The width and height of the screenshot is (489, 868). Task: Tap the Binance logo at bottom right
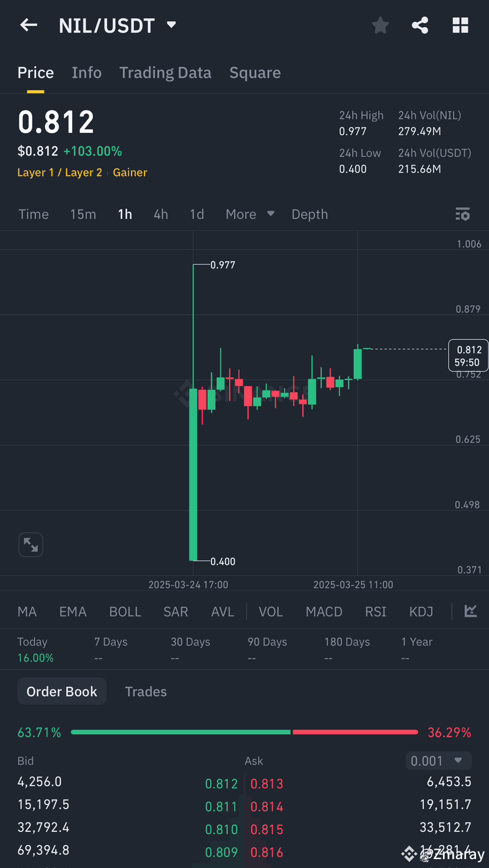pyautogui.click(x=409, y=854)
